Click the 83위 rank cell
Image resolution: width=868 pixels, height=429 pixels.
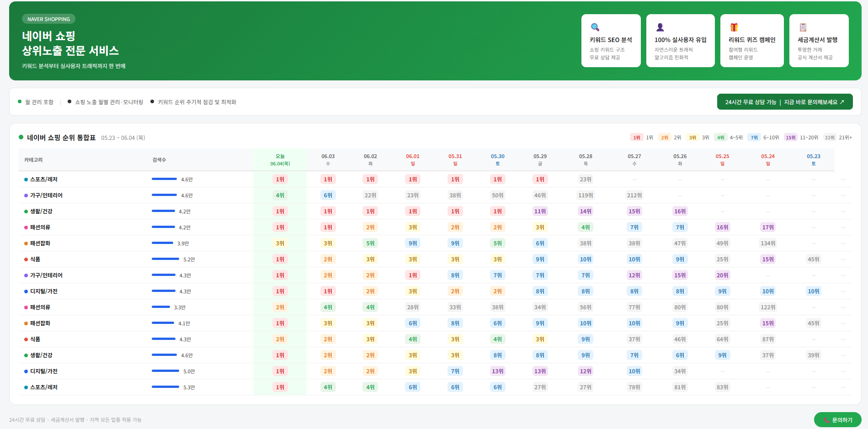tap(722, 387)
